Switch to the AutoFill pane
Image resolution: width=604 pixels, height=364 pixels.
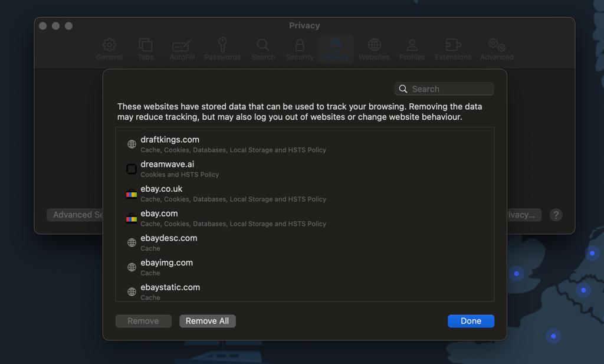[x=182, y=50]
